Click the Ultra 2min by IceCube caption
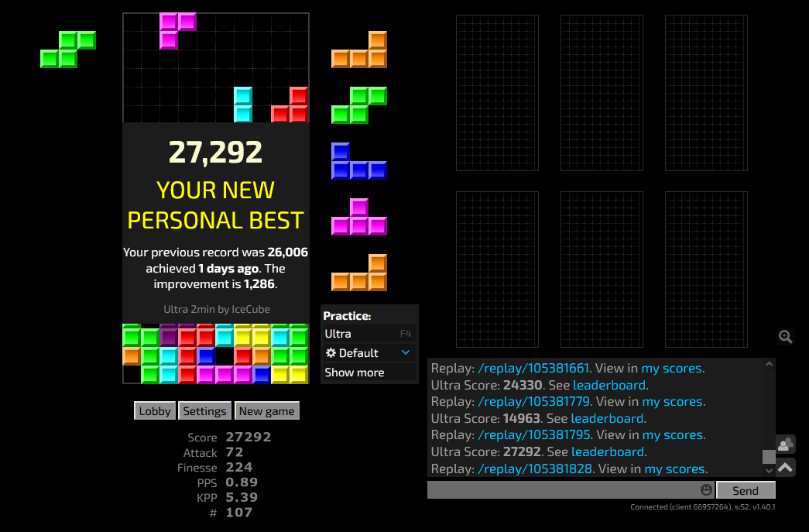 pyautogui.click(x=217, y=309)
